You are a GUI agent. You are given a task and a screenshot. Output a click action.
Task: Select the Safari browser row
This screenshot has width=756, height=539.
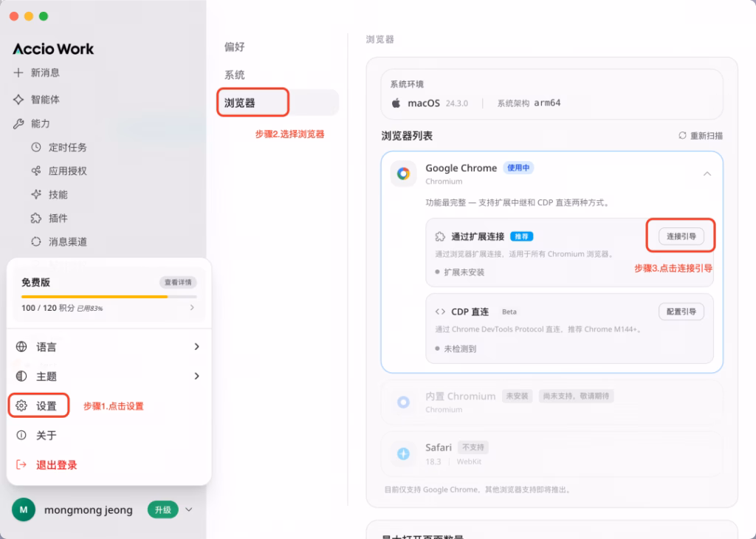point(551,453)
